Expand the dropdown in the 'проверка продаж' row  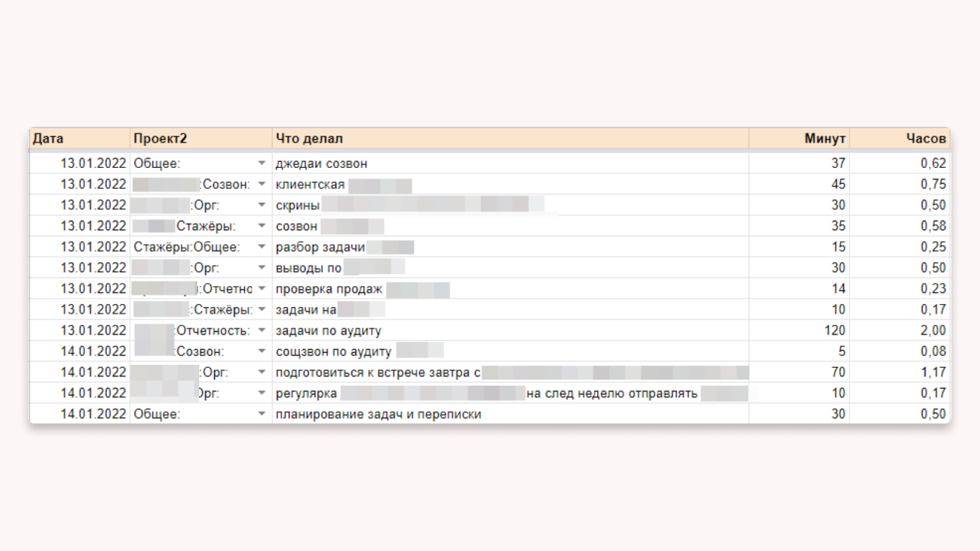pyautogui.click(x=262, y=289)
